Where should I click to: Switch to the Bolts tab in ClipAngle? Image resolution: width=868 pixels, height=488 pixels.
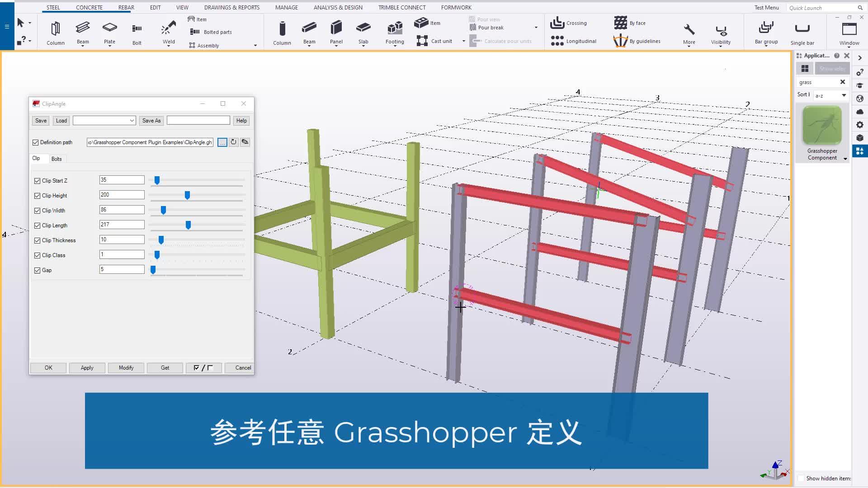click(x=57, y=159)
